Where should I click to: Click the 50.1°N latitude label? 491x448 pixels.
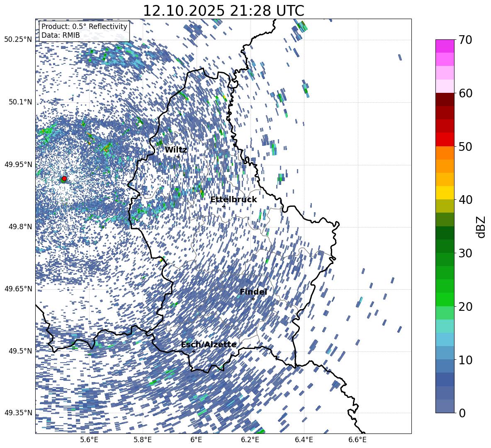pyautogui.click(x=20, y=102)
